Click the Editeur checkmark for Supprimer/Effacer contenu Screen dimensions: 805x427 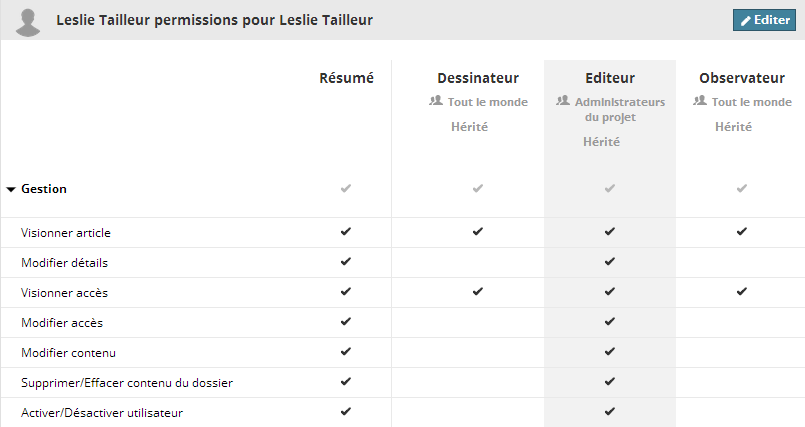tap(610, 382)
